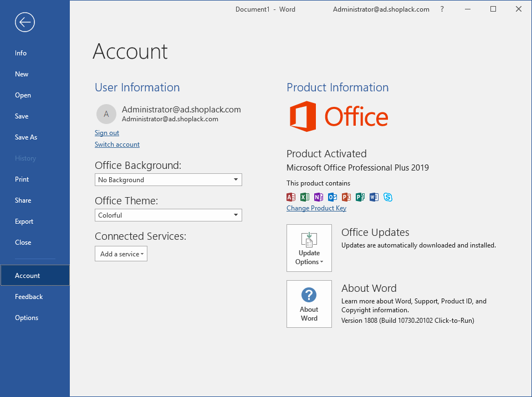Click the Product Information heading
The width and height of the screenshot is (532, 397).
click(337, 87)
